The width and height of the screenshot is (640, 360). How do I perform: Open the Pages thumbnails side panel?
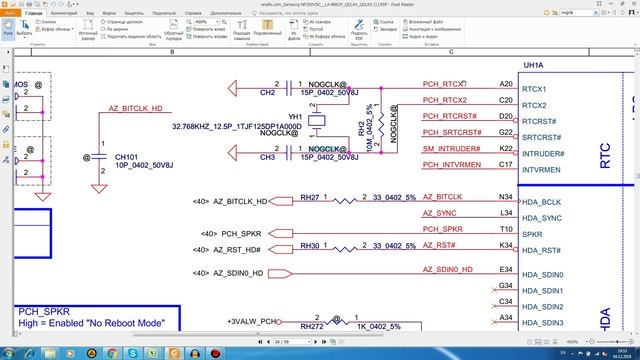[x=6, y=84]
